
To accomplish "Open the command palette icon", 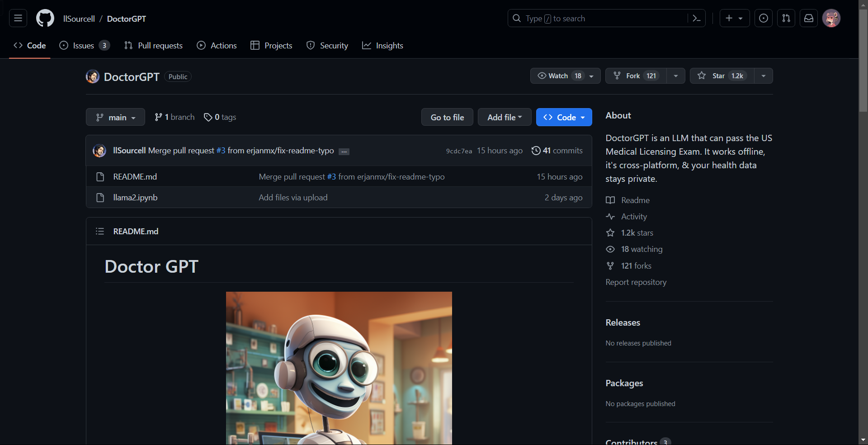I will click(696, 19).
